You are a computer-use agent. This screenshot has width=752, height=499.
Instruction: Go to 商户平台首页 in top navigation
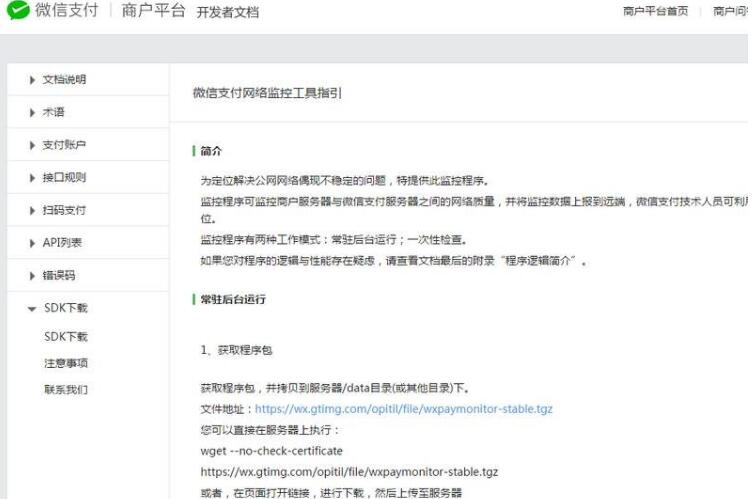click(655, 11)
